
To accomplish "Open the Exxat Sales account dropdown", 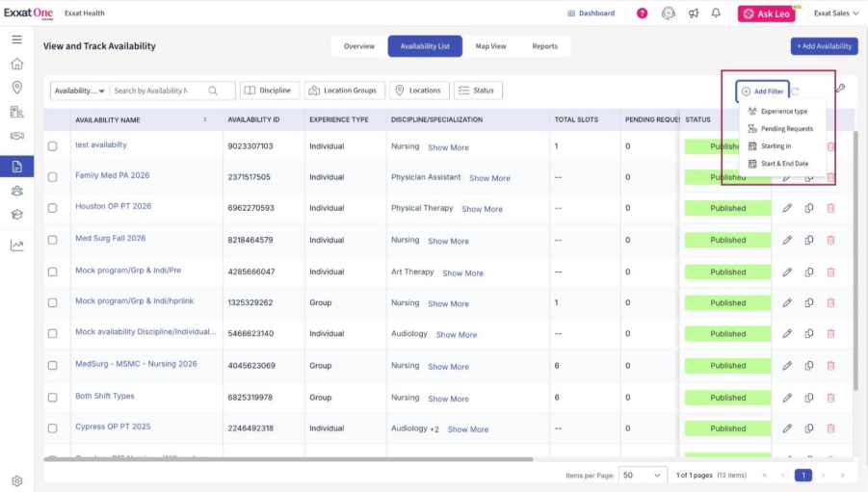I will [835, 13].
